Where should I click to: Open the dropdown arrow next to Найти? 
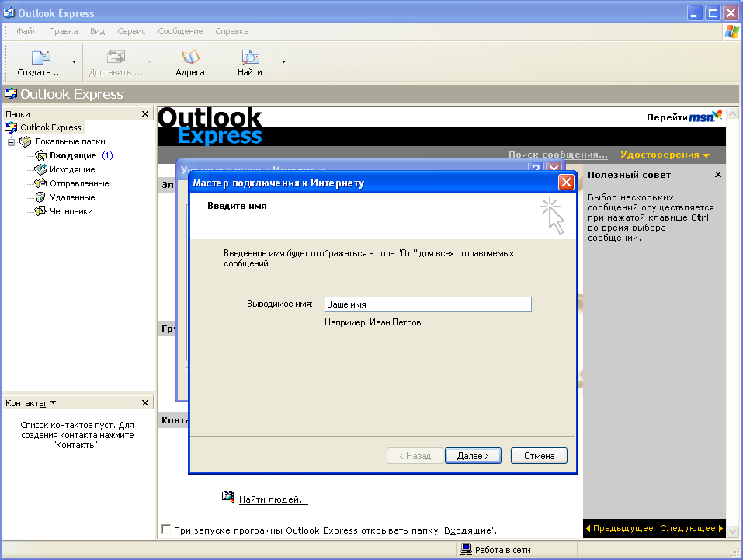[x=283, y=61]
